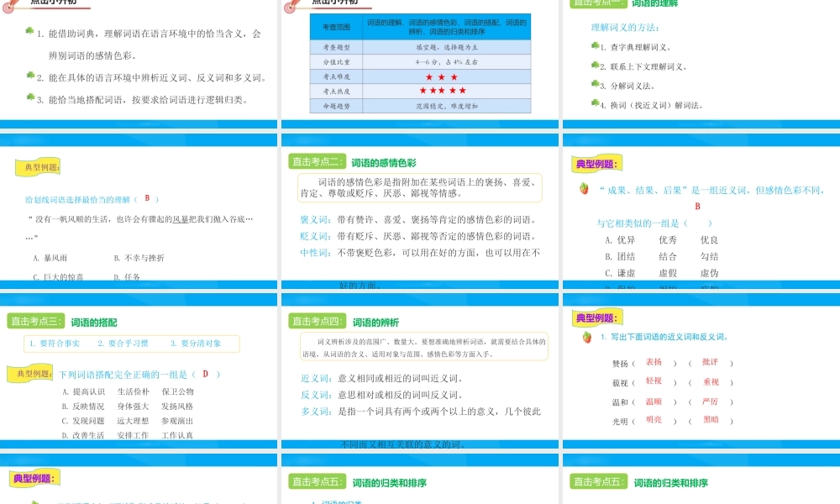
Task: Click the strawberry icon beside '成果、结果、后果' question
Action: pos(584,188)
